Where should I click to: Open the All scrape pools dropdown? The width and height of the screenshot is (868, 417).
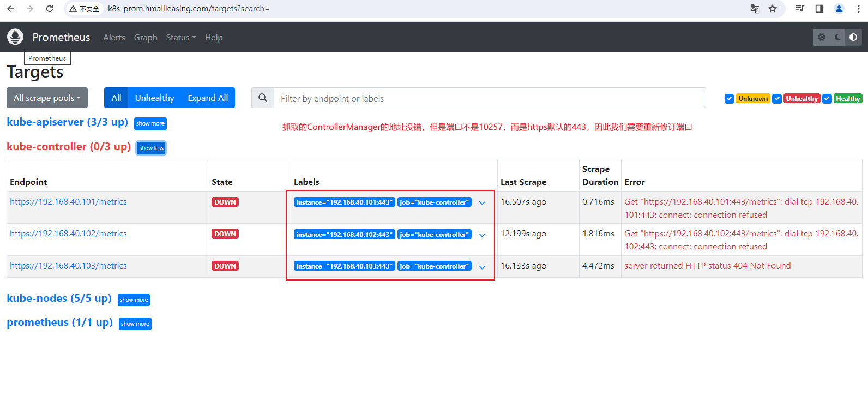point(47,98)
